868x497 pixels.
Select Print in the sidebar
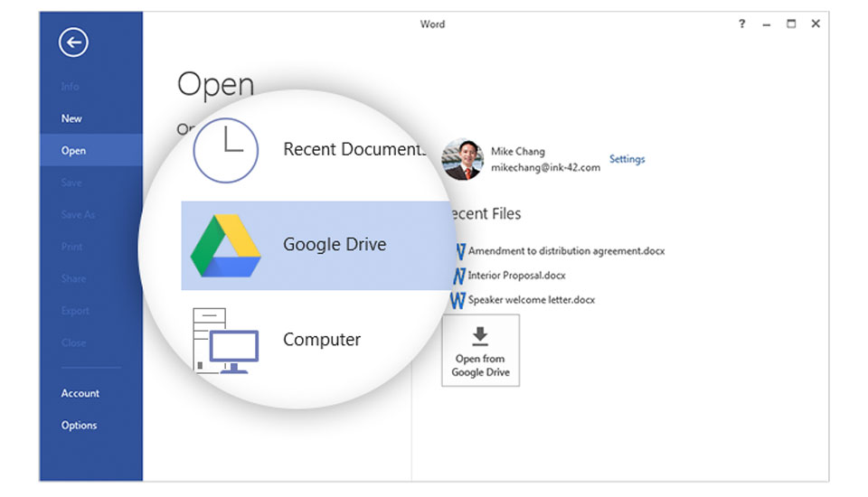72,247
